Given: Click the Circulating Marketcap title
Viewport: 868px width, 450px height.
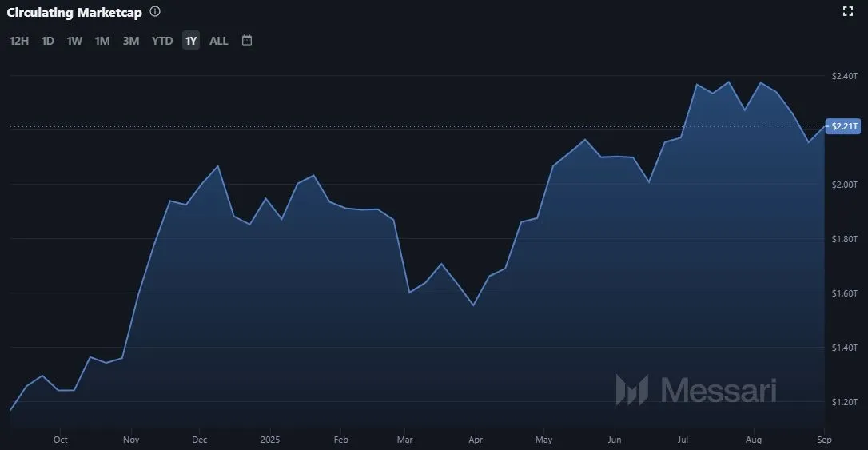Looking at the screenshot, I should point(74,12).
